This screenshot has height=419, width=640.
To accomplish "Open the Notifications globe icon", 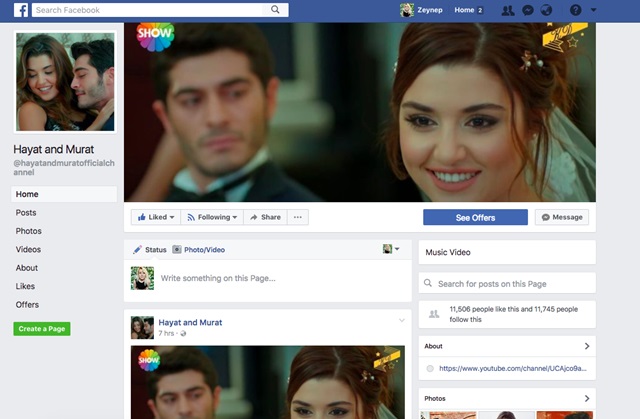I will (546, 10).
